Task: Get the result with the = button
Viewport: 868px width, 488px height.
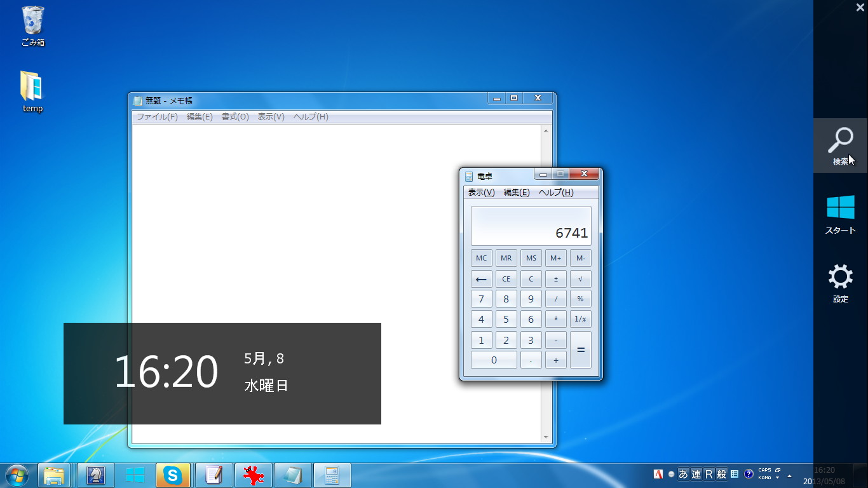Action: pos(581,350)
